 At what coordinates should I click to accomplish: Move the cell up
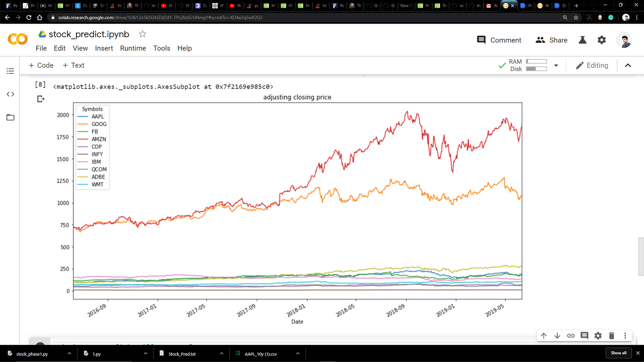pyautogui.click(x=543, y=336)
